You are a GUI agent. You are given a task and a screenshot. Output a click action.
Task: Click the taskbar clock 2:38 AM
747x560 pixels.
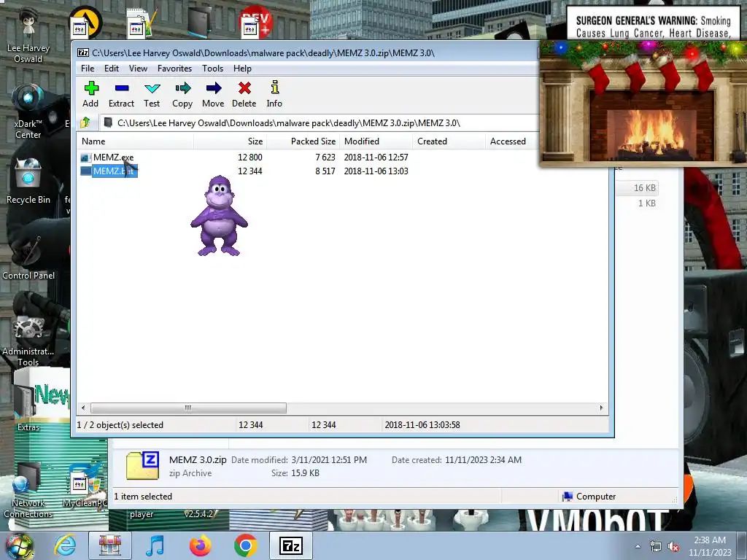pyautogui.click(x=710, y=546)
